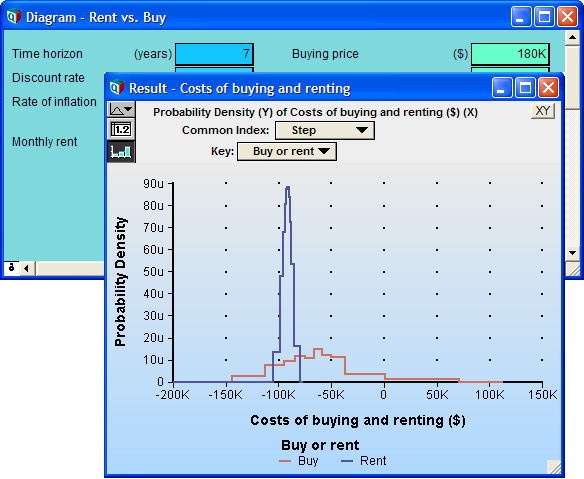Open the Key Buy or rent dropdown
Screen dimensions: 584x479
(287, 152)
